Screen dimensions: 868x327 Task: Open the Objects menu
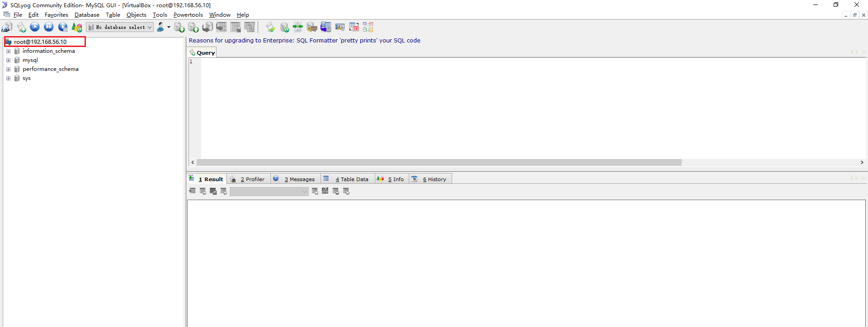[137, 15]
